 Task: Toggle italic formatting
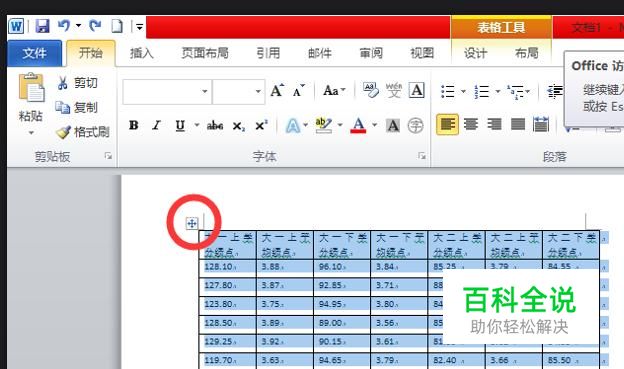(157, 126)
